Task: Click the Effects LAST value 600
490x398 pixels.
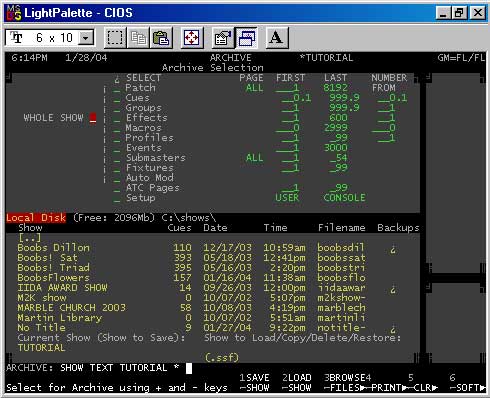Action: pos(339,118)
